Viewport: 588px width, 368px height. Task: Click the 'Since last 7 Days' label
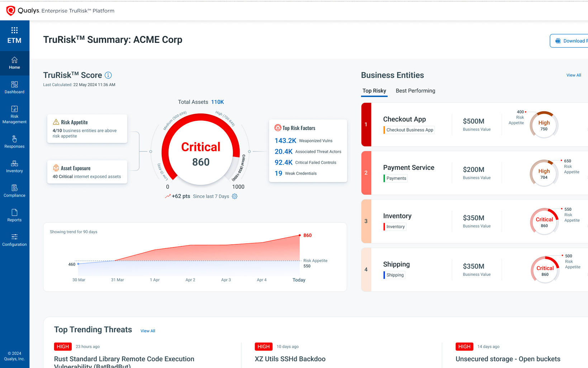[211, 196]
